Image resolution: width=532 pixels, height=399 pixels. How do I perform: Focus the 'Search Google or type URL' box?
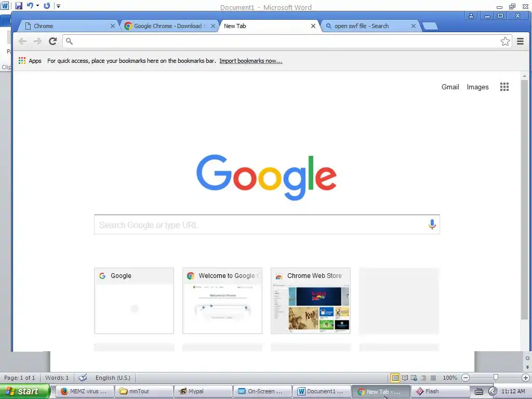tap(267, 224)
